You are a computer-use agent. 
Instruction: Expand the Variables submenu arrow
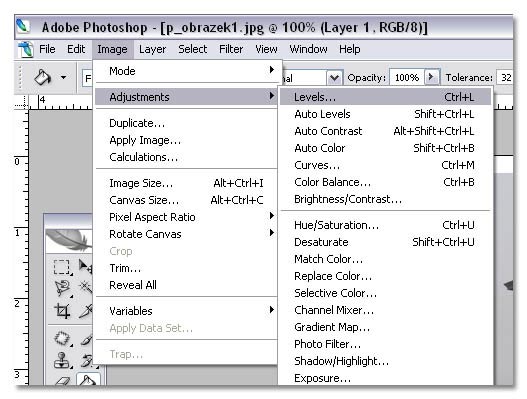tap(272, 310)
